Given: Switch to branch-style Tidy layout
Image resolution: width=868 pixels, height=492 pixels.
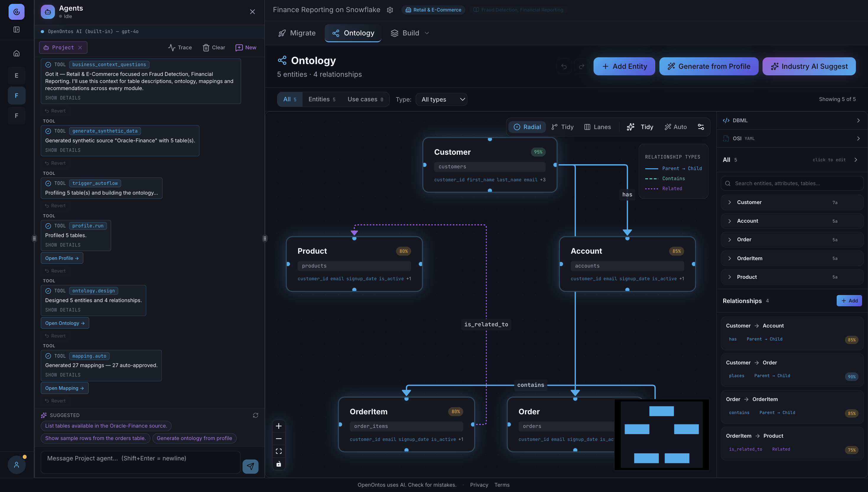Looking at the screenshot, I should 562,127.
